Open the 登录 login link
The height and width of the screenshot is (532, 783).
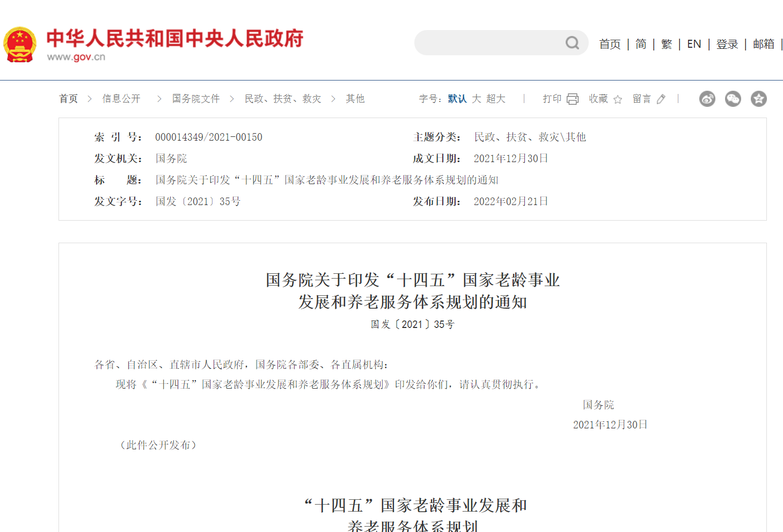727,44
